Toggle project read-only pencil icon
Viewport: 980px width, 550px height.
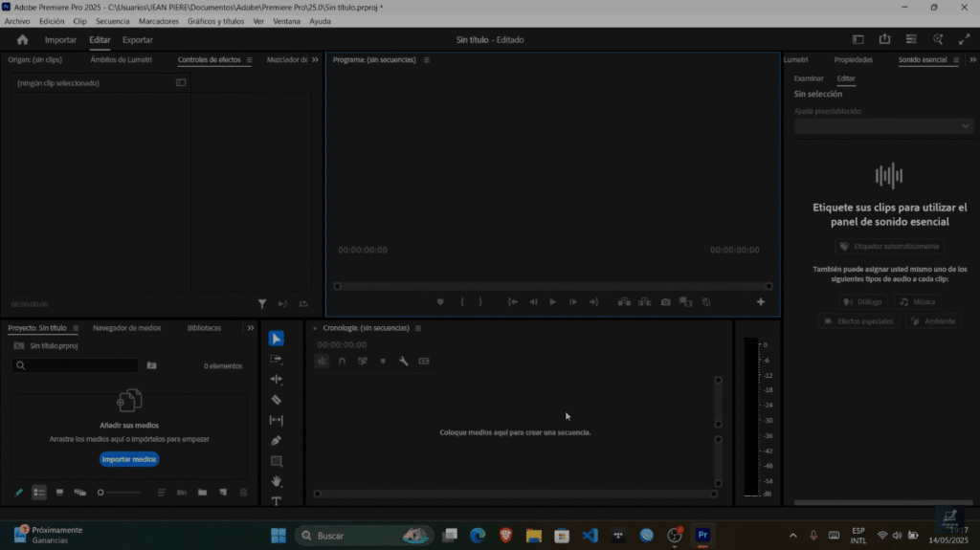19,493
